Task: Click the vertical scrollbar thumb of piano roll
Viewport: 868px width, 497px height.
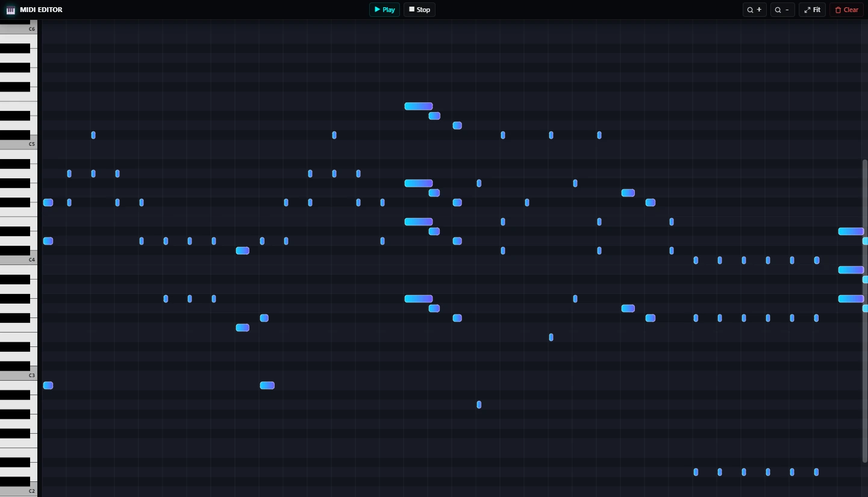Action: (865, 311)
